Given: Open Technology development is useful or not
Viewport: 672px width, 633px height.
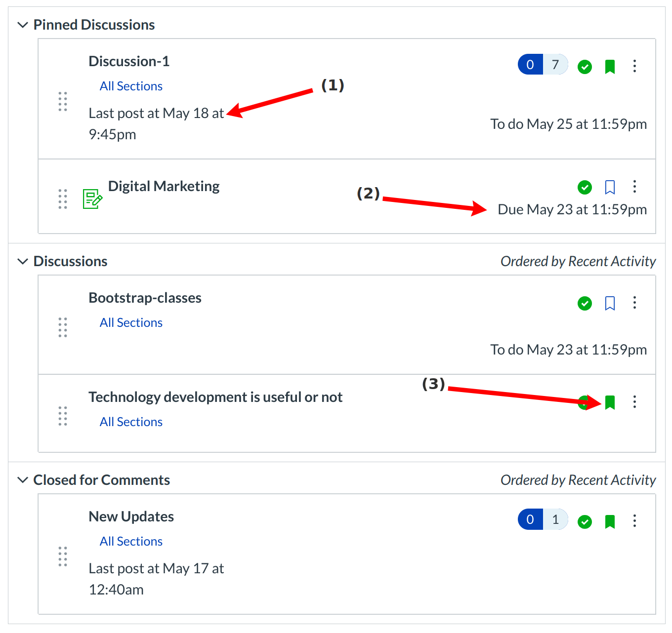Looking at the screenshot, I should [215, 397].
